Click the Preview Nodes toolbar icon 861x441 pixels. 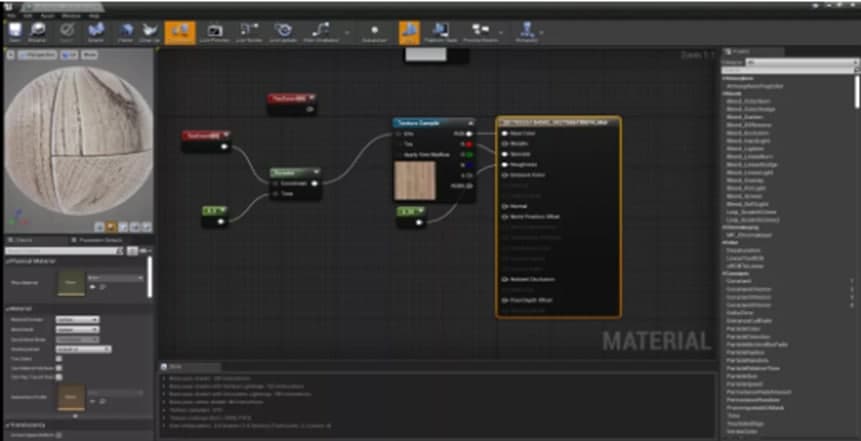pos(480,32)
